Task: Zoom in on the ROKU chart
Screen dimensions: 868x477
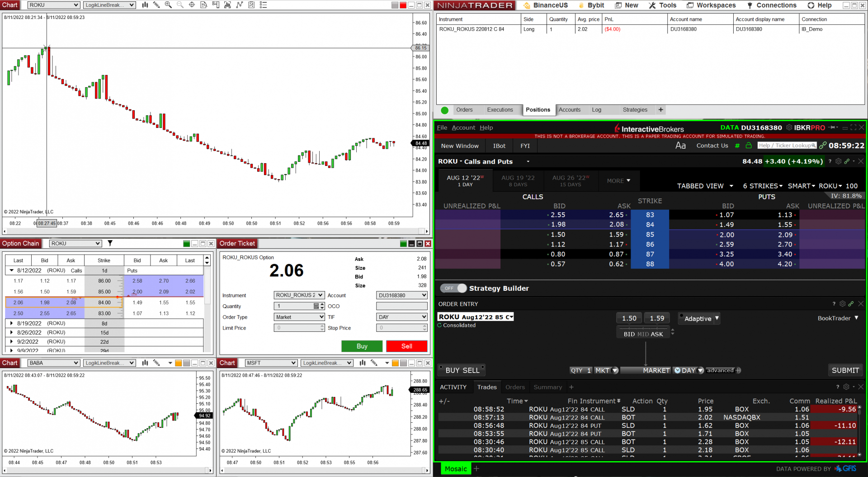Action: click(168, 5)
